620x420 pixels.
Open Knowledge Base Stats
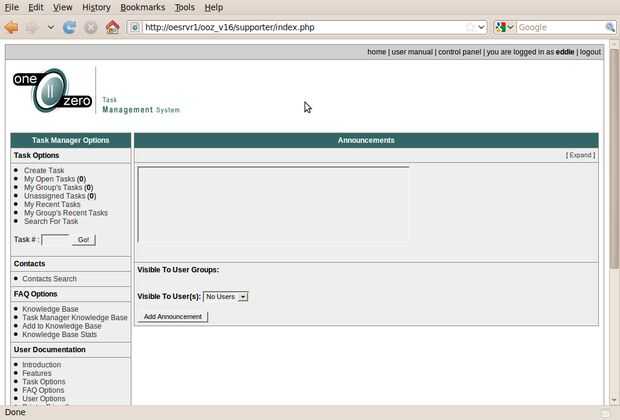(x=59, y=335)
